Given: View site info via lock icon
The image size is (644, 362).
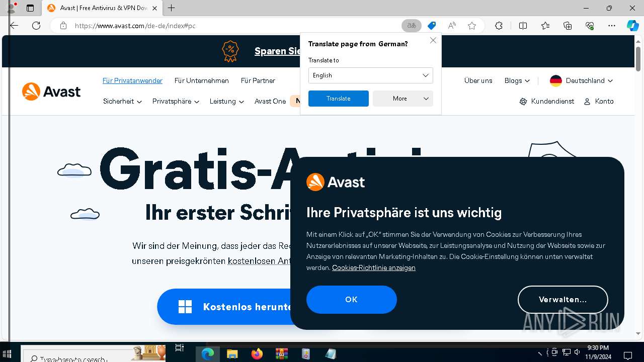Looking at the screenshot, I should tap(63, 26).
